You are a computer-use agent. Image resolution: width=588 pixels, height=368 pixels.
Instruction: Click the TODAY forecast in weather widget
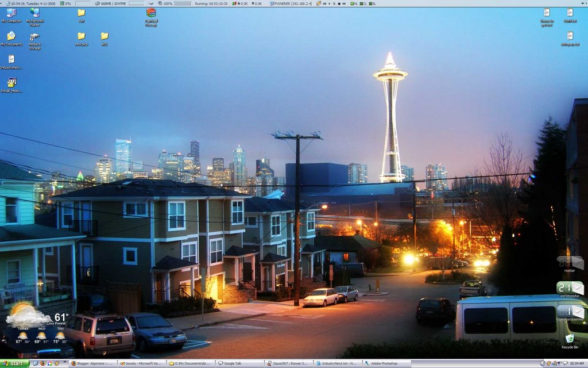[x=22, y=335]
